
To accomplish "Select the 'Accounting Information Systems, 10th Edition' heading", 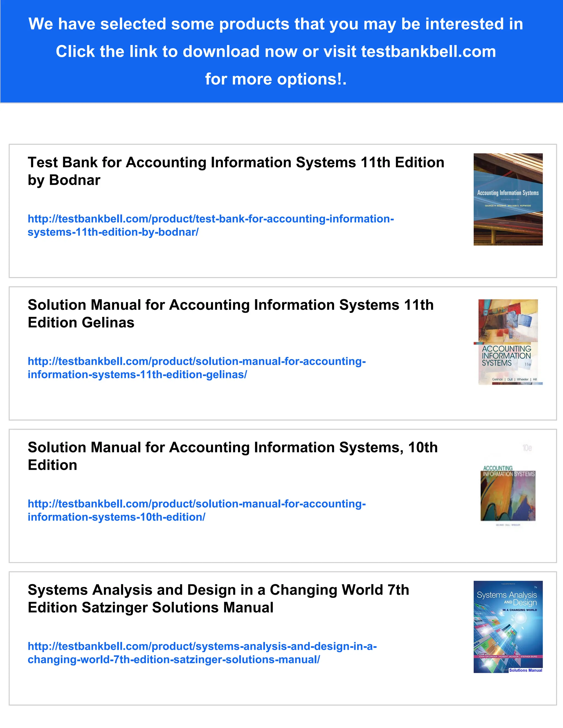I will (233, 448).
